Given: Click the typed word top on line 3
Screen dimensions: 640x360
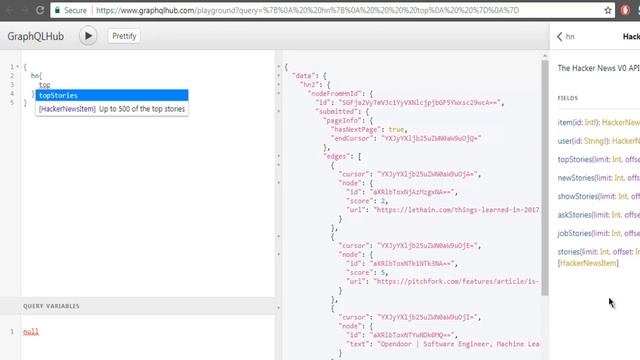Looking at the screenshot, I should point(44,85).
